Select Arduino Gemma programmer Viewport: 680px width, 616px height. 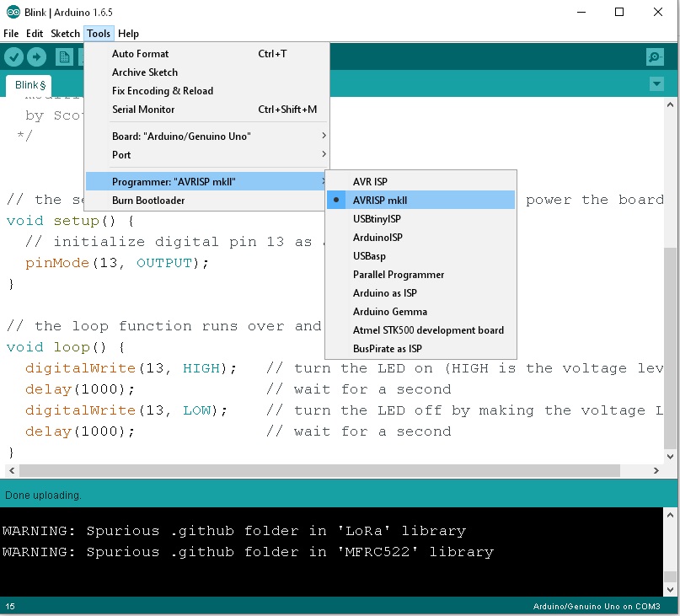click(420, 312)
